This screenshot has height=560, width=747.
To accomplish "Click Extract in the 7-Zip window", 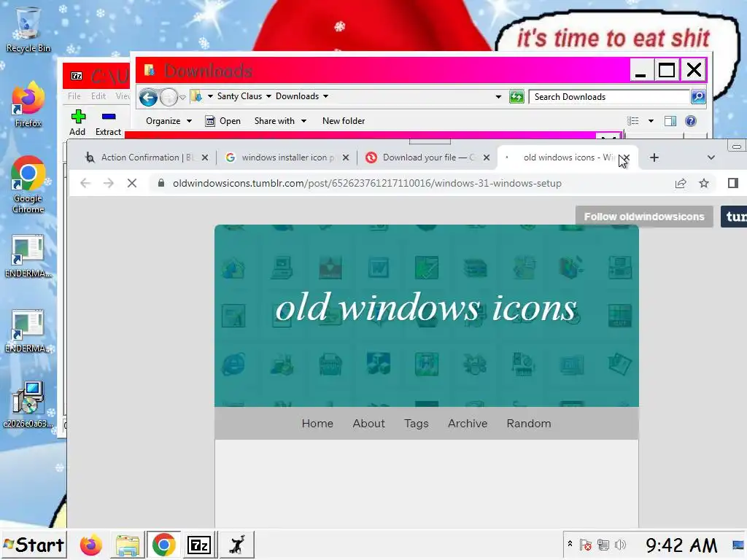I will (x=108, y=122).
